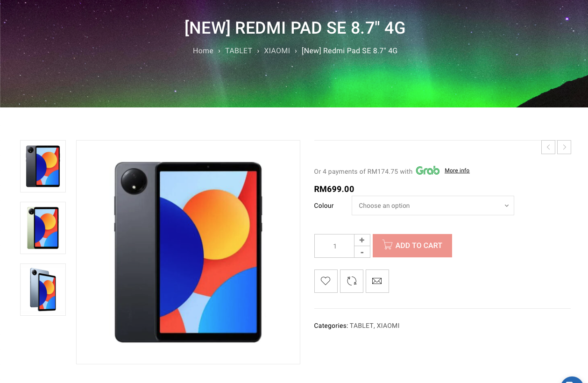Open Grab More info link
The width and height of the screenshot is (588, 383).
457,170
